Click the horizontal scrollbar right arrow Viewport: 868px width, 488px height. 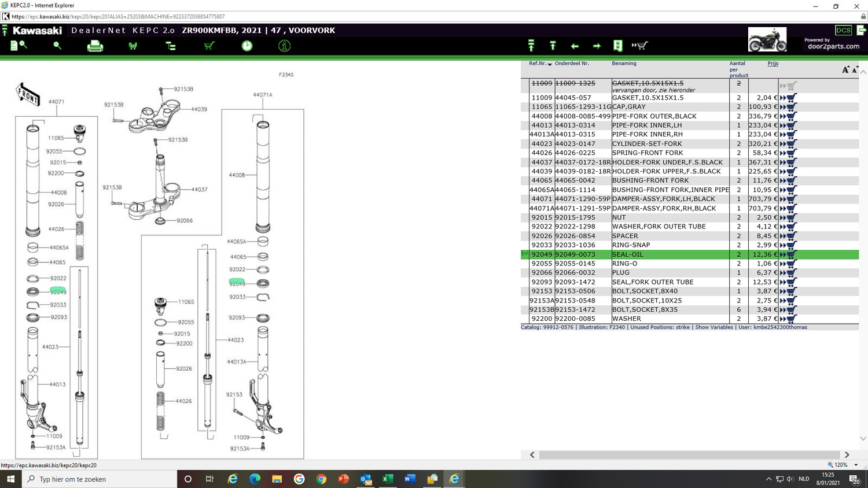click(847, 455)
